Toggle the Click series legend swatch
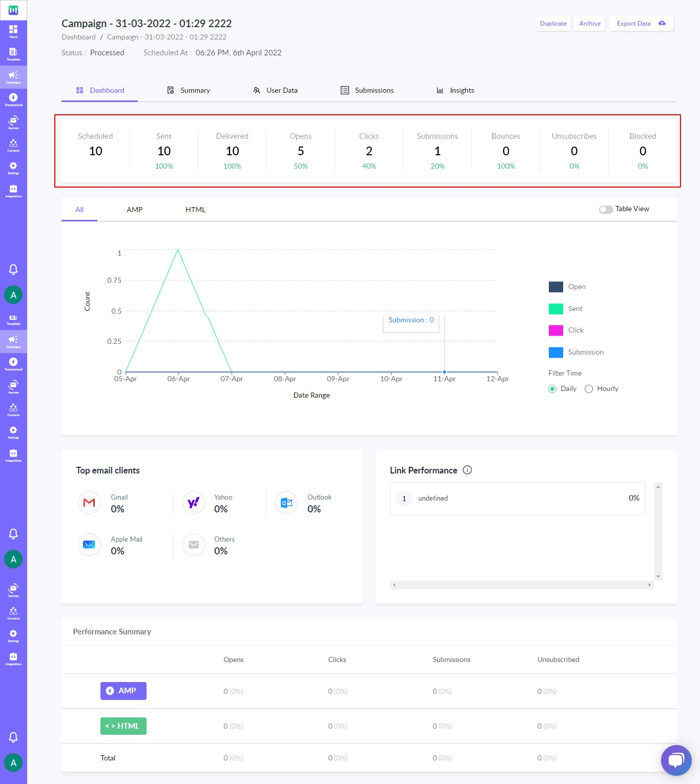The image size is (700, 784). [x=556, y=331]
